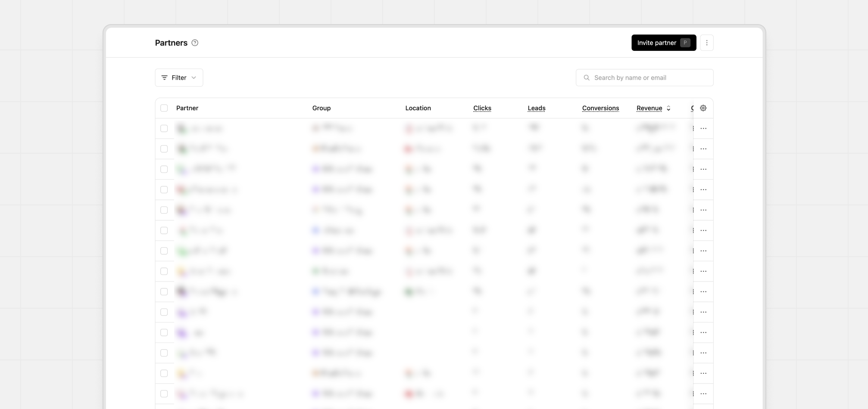This screenshot has width=868, height=409.
Task: Click the search magnifier icon
Action: point(586,77)
